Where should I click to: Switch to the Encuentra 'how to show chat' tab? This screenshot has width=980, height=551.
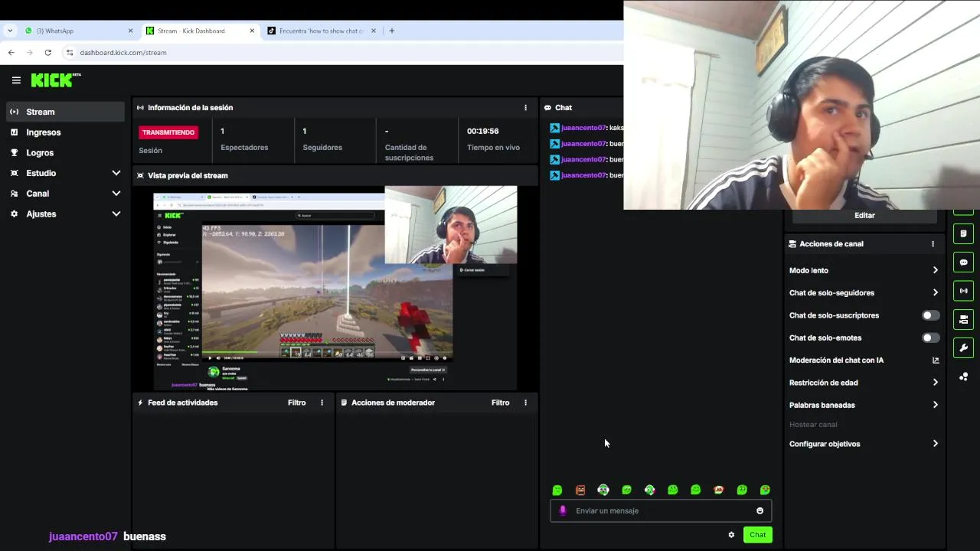320,31
